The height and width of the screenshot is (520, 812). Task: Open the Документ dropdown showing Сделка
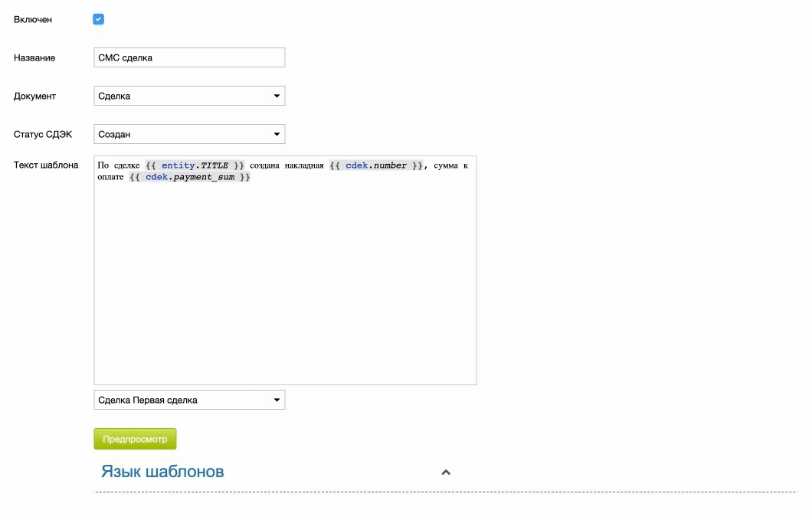189,96
